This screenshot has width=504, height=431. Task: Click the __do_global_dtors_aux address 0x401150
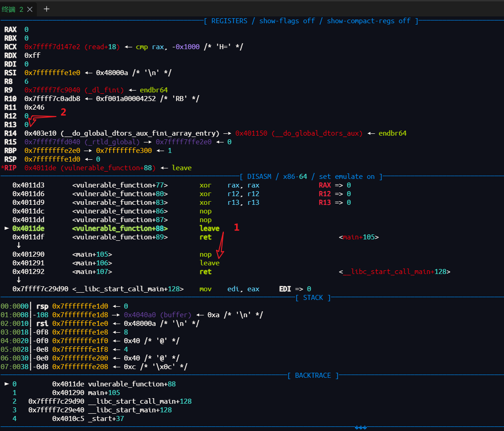point(252,133)
